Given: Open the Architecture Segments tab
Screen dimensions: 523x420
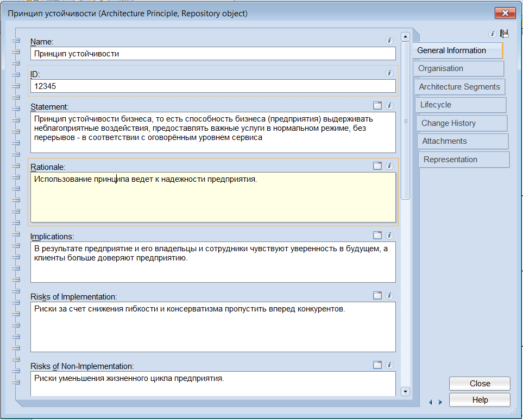Looking at the screenshot, I should click(460, 87).
